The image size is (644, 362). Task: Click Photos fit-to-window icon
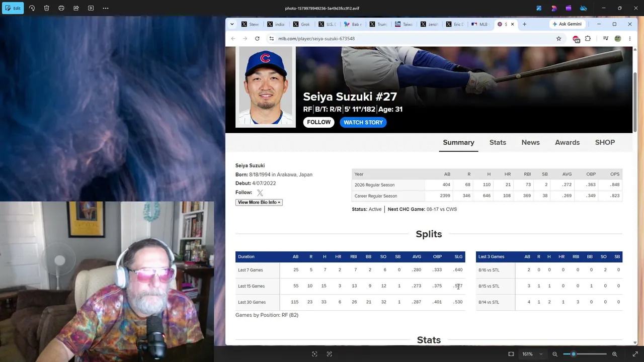(x=511, y=354)
